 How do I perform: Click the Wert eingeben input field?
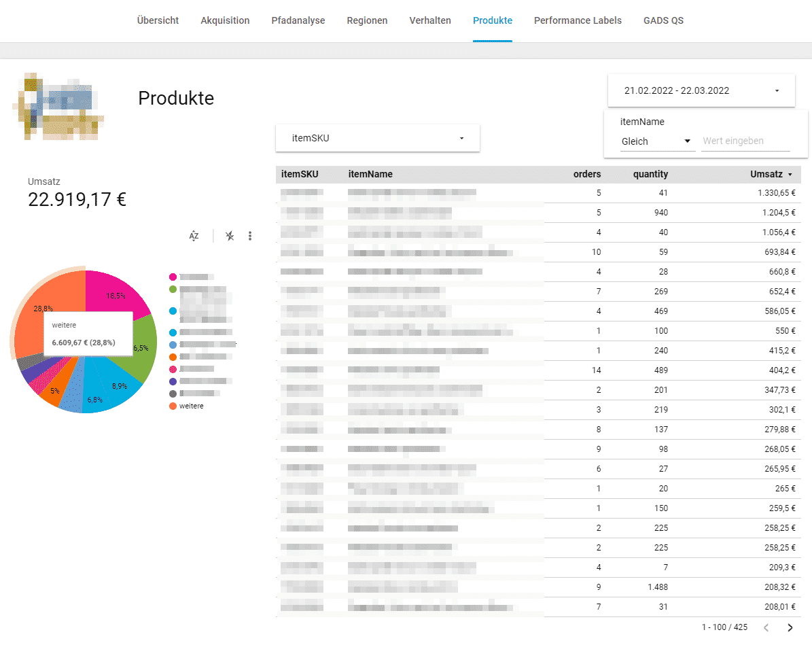click(x=745, y=141)
